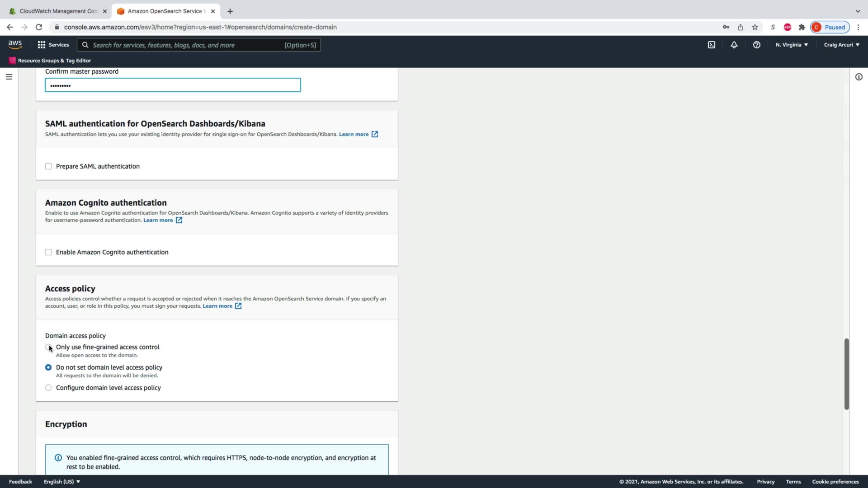This screenshot has height=488, width=868.
Task: Select Only use fine-grained access control
Action: tap(48, 347)
